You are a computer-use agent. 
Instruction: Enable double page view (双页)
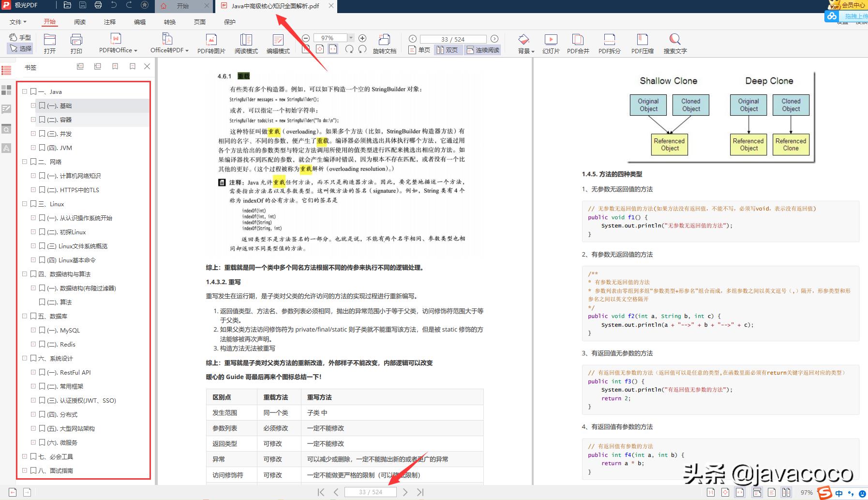pyautogui.click(x=448, y=50)
